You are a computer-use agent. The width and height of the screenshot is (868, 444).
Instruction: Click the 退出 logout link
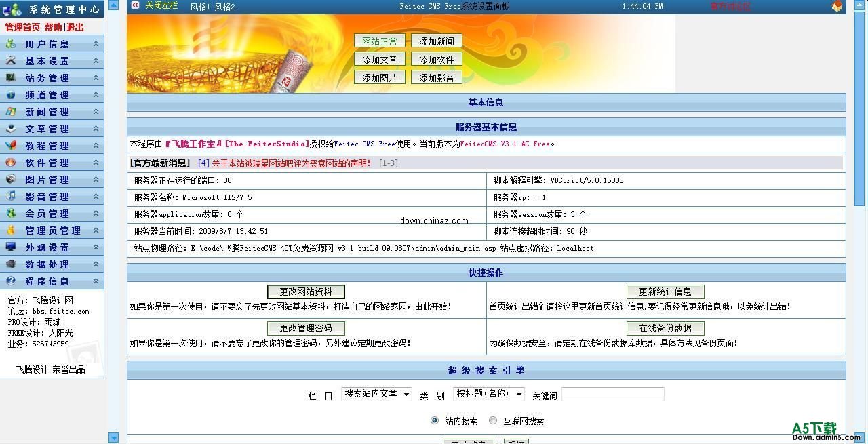click(x=75, y=27)
